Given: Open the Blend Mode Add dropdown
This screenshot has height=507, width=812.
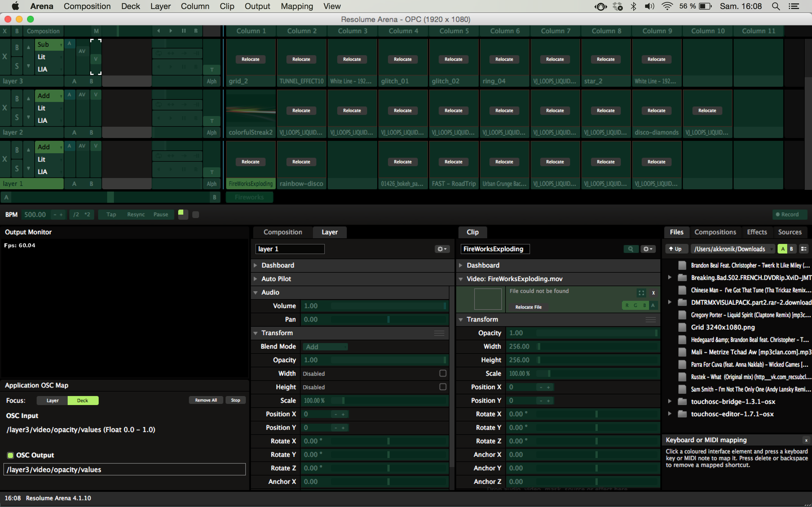Looking at the screenshot, I should click(325, 347).
